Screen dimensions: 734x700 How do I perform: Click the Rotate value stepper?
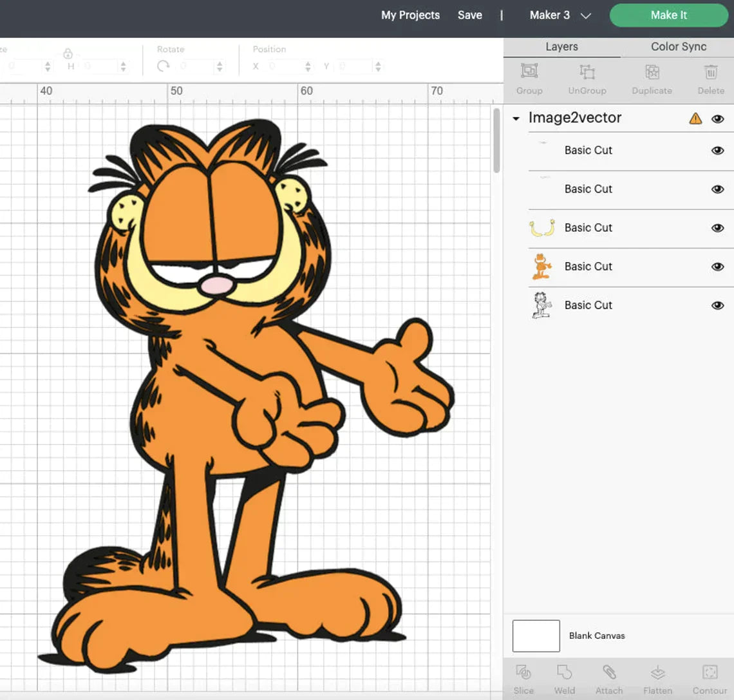[x=220, y=66]
